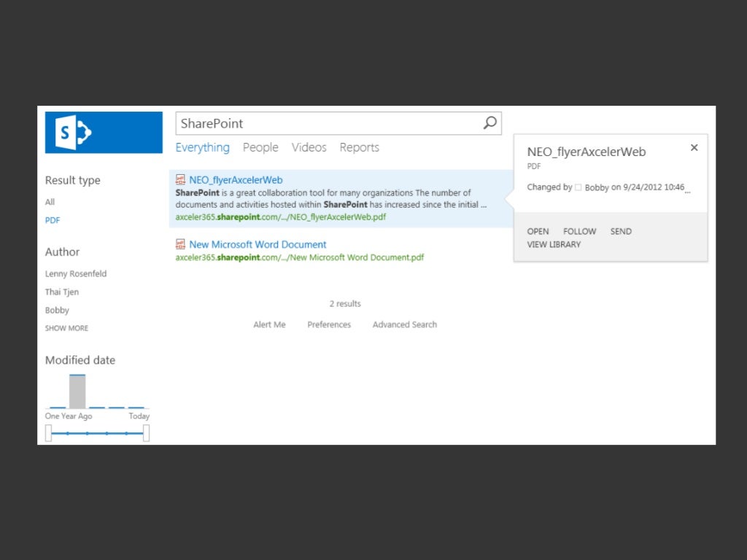Filter by author Bobby in the sidebar
The height and width of the screenshot is (560, 747).
(x=57, y=310)
